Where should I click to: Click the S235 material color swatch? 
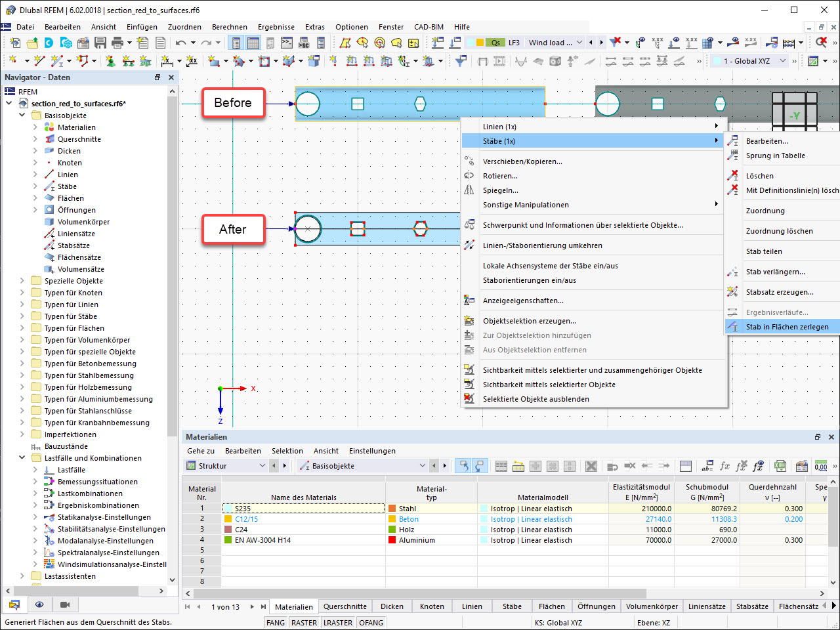click(x=228, y=509)
